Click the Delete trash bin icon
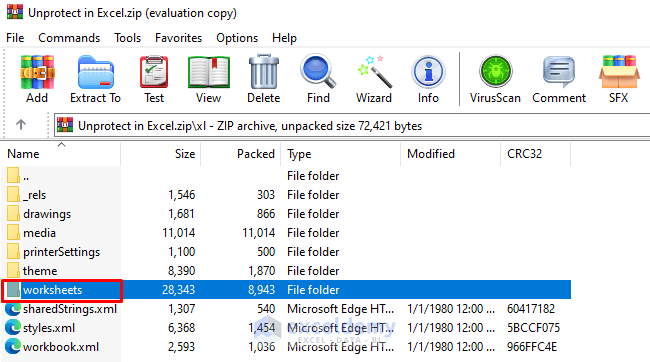The width and height of the screenshot is (650, 362). tap(264, 72)
